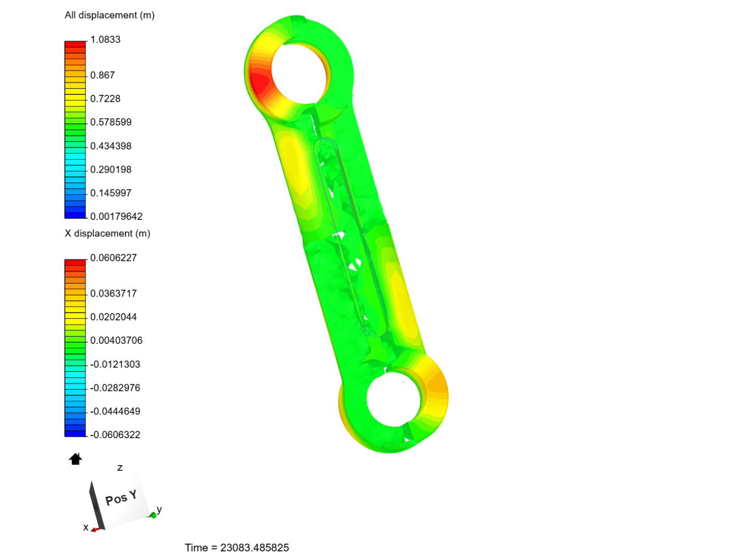
Task: Click the red peak-displacement zone on the rod's upper ring
Action: 259,83
